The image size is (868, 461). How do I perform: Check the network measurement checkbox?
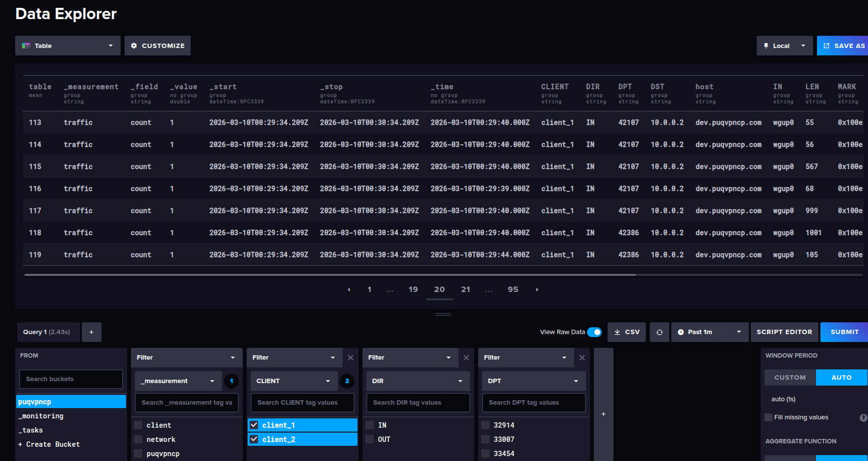click(x=138, y=439)
